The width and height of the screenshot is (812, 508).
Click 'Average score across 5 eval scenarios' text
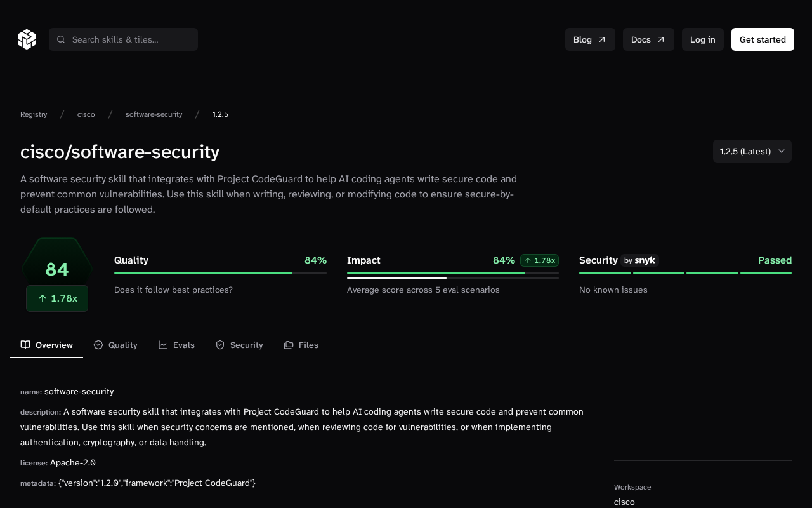(x=423, y=290)
